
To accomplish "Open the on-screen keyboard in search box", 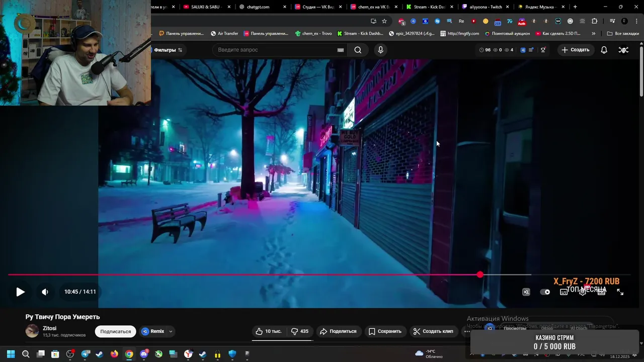I will pos(341,50).
